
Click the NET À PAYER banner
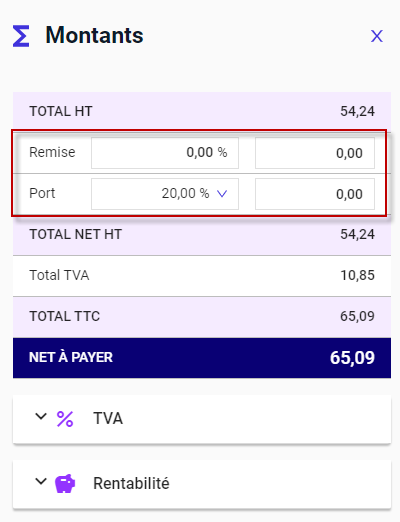pyautogui.click(x=202, y=358)
